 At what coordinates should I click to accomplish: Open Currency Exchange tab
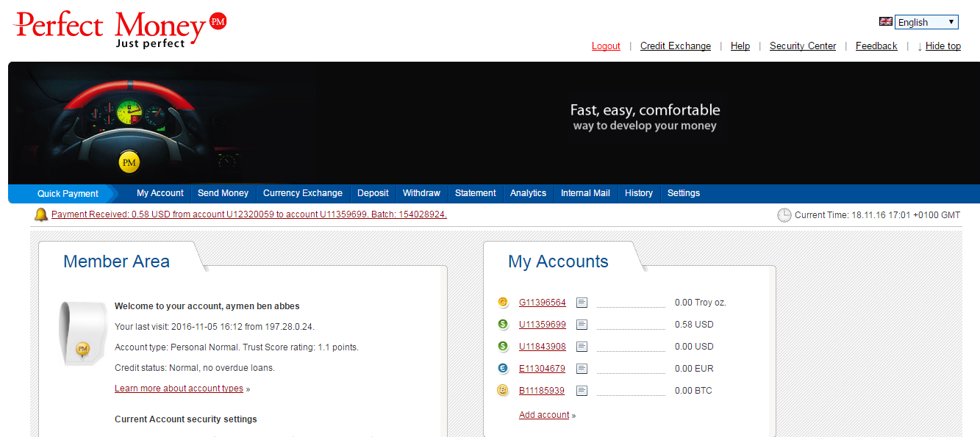(x=303, y=193)
